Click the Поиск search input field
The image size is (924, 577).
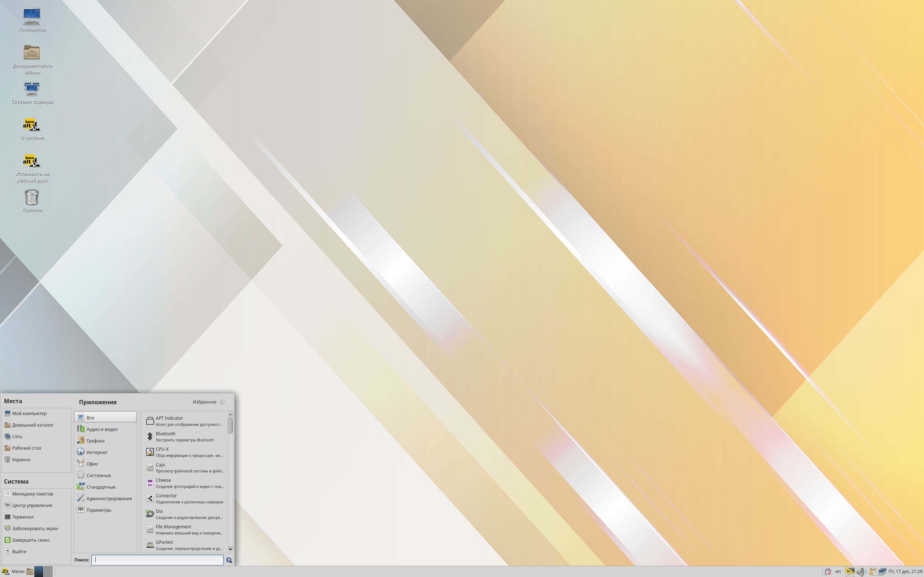pos(157,560)
